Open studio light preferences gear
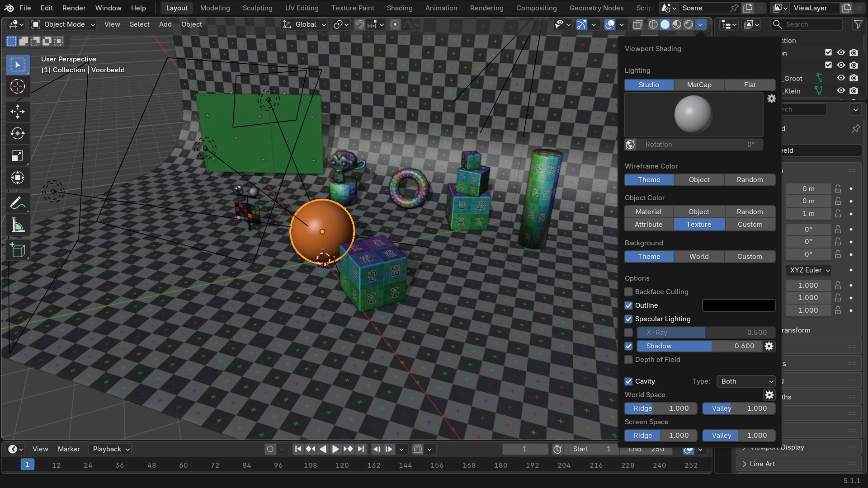 coord(772,99)
